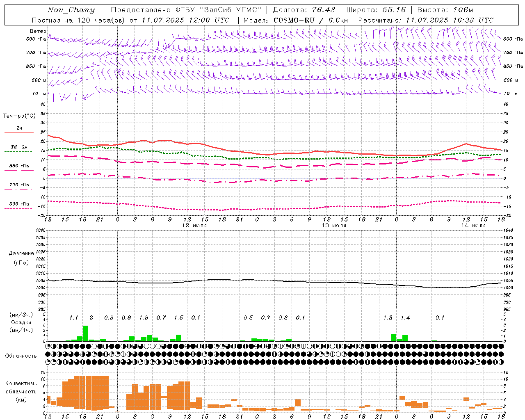Click the precipitation value "0.5"
This screenshot has width=525, height=420.
point(248,317)
